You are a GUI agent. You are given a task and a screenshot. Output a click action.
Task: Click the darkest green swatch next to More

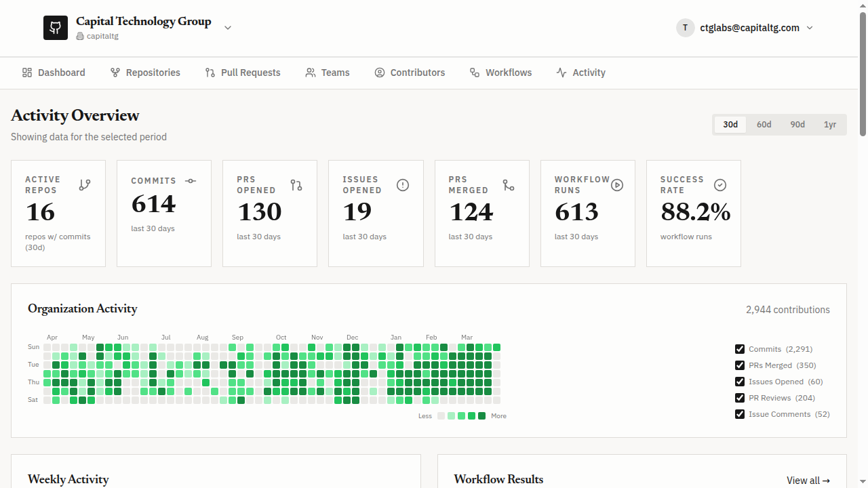[x=481, y=416]
